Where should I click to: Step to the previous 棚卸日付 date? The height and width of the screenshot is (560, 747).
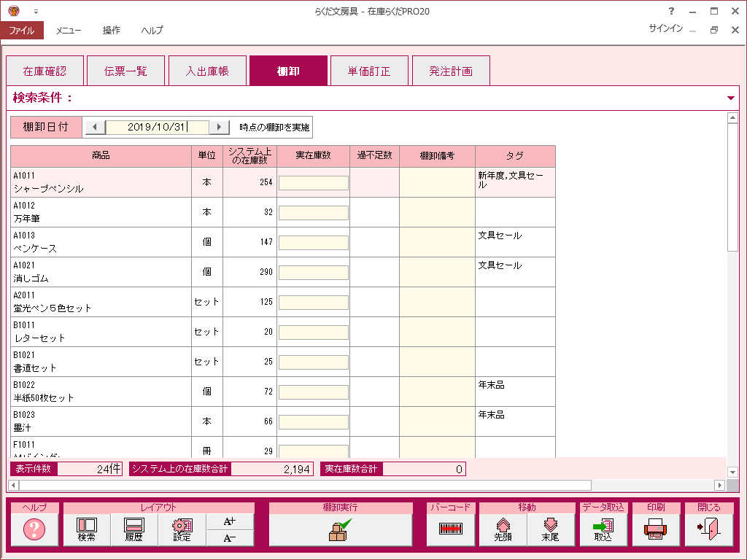point(94,127)
